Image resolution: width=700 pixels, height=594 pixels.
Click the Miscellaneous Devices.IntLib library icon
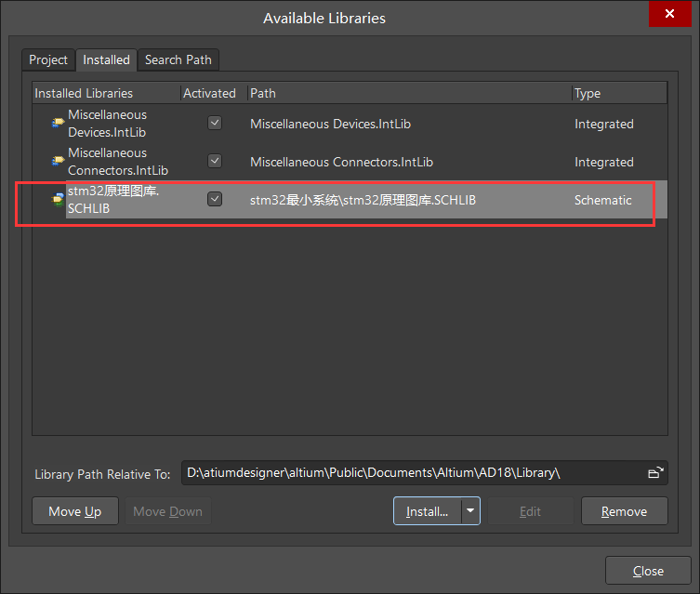pyautogui.click(x=58, y=123)
